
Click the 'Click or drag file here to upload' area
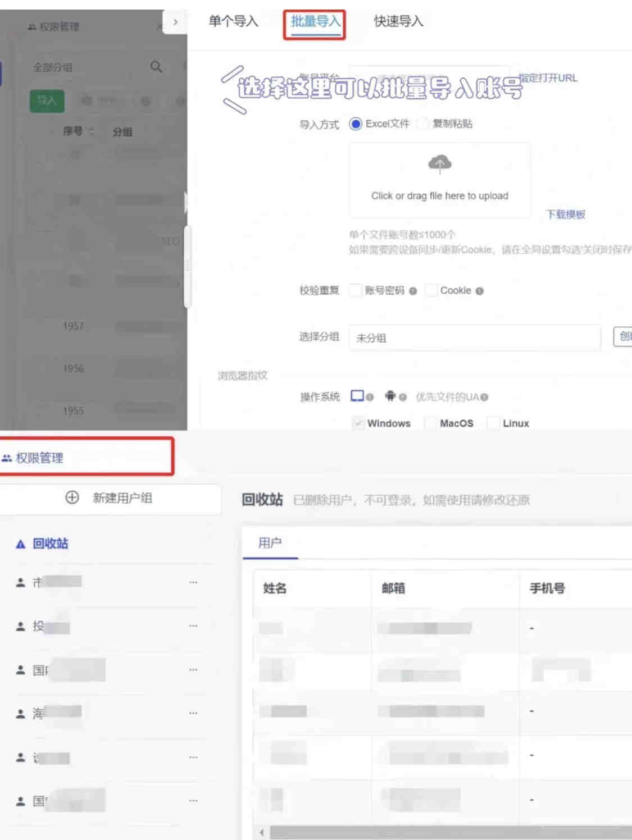[440, 180]
